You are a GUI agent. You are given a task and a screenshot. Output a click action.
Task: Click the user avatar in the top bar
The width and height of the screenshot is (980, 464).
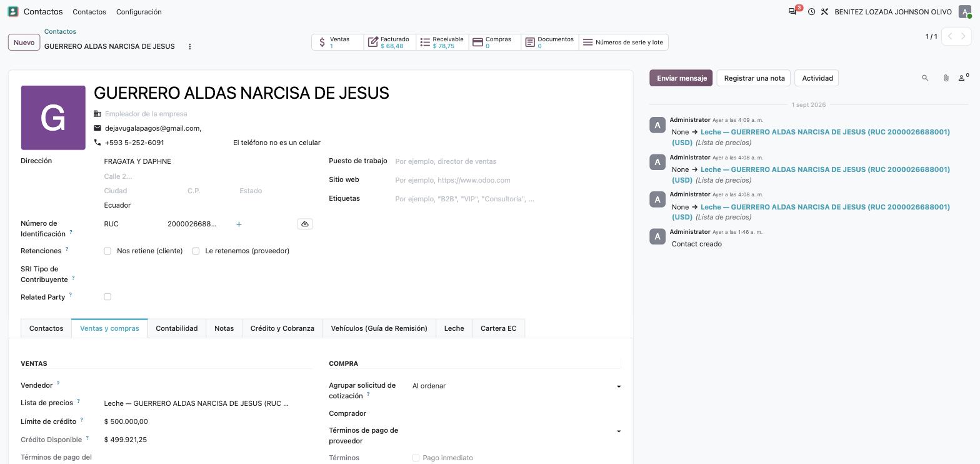(965, 12)
